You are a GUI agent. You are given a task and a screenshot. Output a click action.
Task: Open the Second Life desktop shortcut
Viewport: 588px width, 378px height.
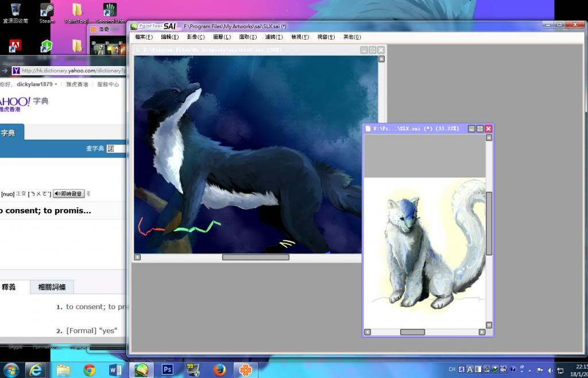[109, 13]
